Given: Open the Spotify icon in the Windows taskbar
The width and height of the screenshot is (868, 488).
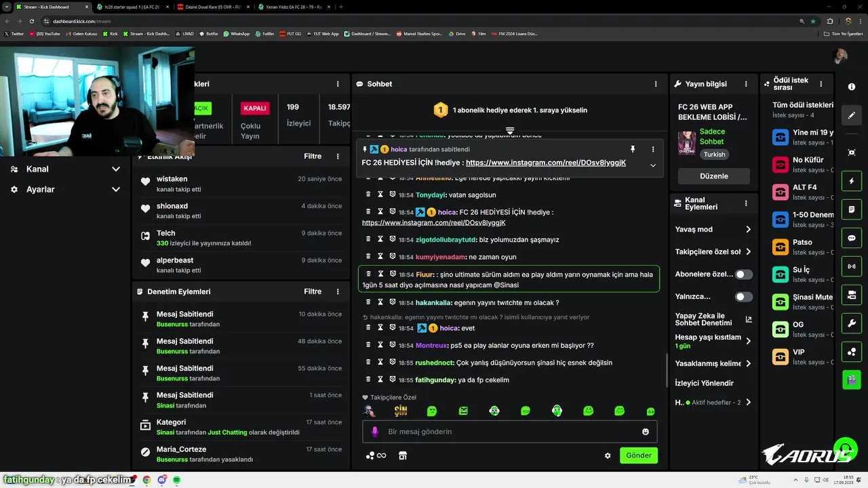Looking at the screenshot, I should pyautogui.click(x=176, y=480).
